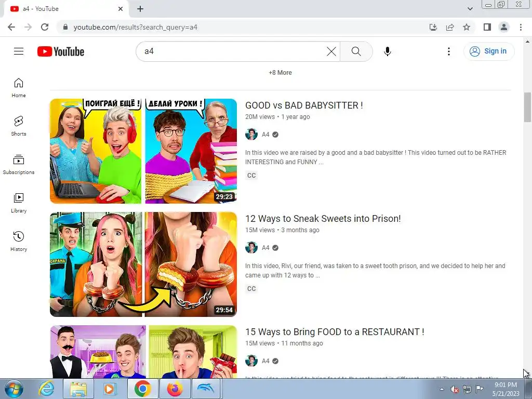Open YouTube settings three-dot menu

448,51
